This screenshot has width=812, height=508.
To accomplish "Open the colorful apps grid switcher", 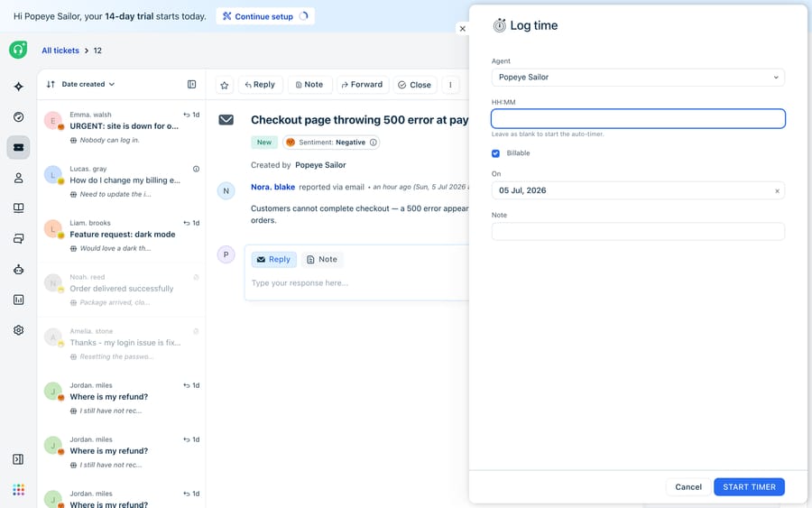I will (19, 490).
